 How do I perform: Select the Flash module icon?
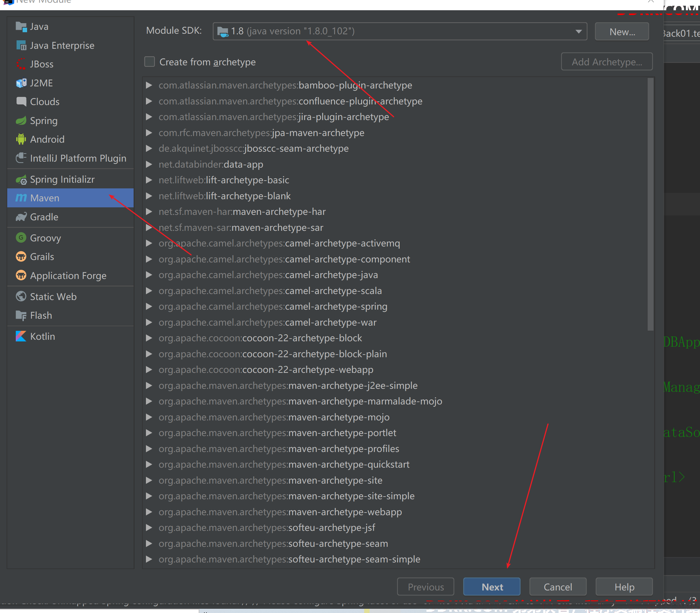coord(21,315)
